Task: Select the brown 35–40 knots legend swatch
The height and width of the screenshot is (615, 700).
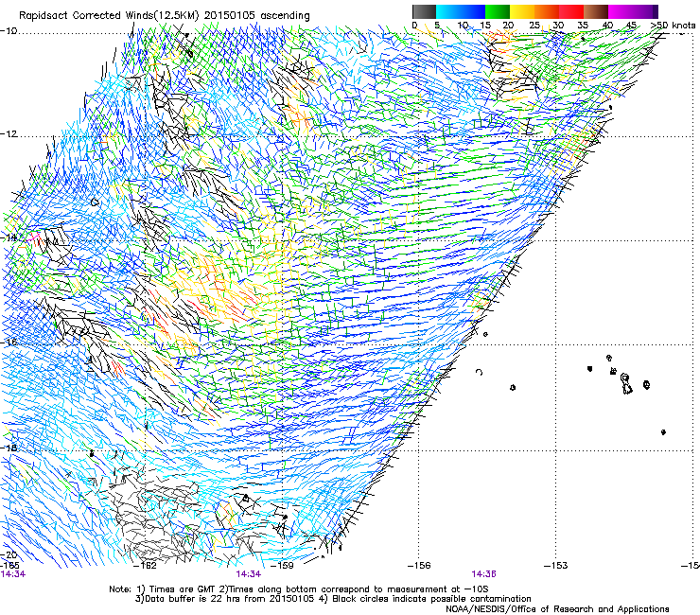Action: click(596, 11)
